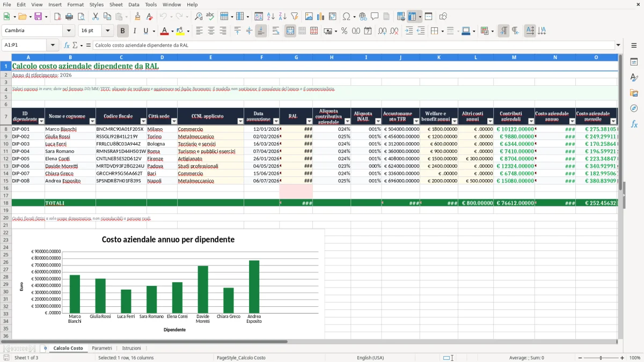Toggle Italic formatting

tap(134, 31)
